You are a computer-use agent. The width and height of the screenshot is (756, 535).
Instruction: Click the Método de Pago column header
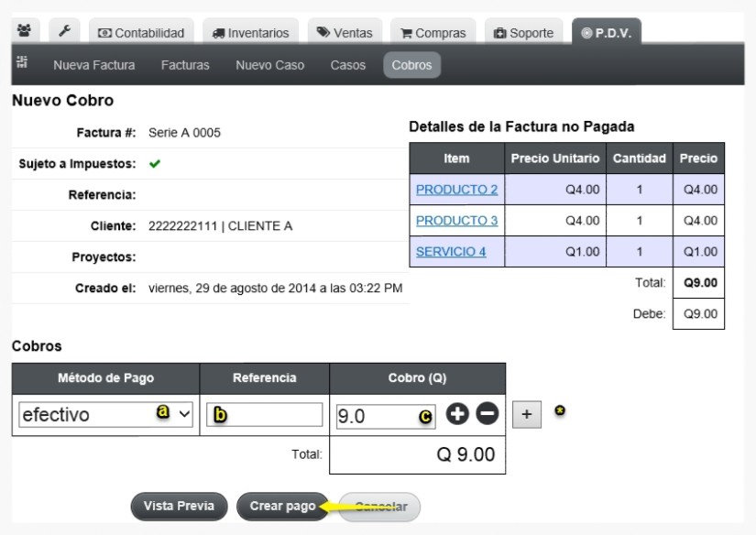click(105, 377)
